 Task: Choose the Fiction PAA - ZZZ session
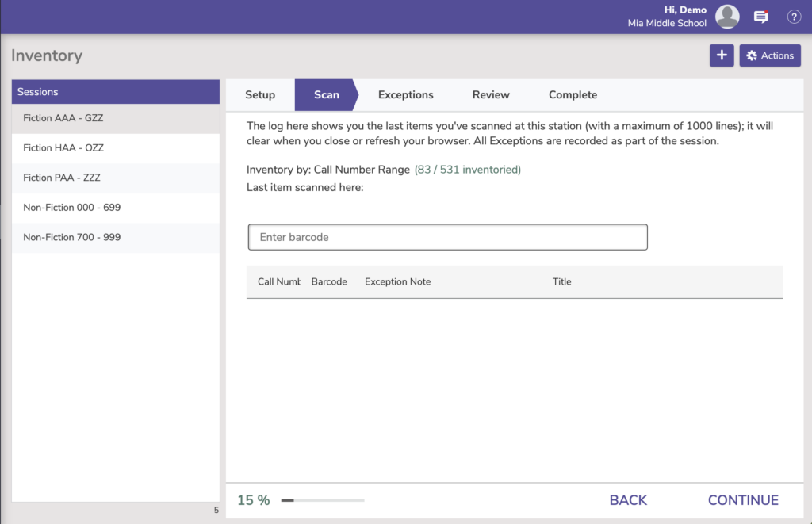point(62,178)
